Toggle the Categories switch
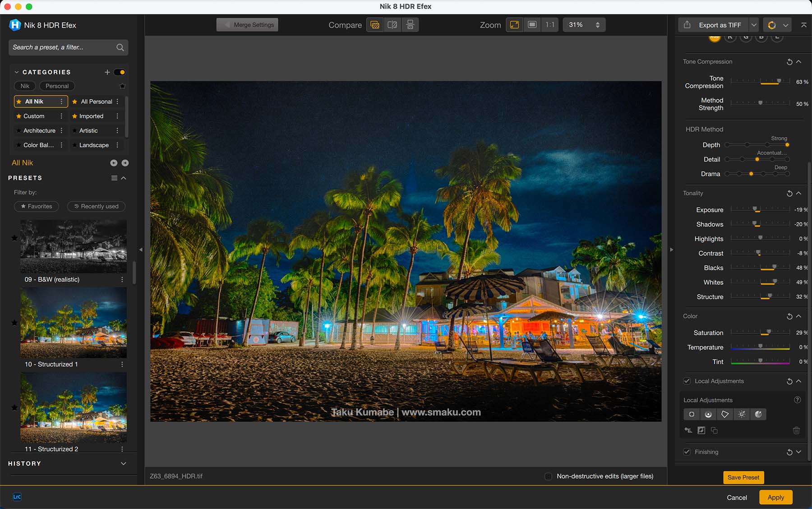 click(x=120, y=72)
